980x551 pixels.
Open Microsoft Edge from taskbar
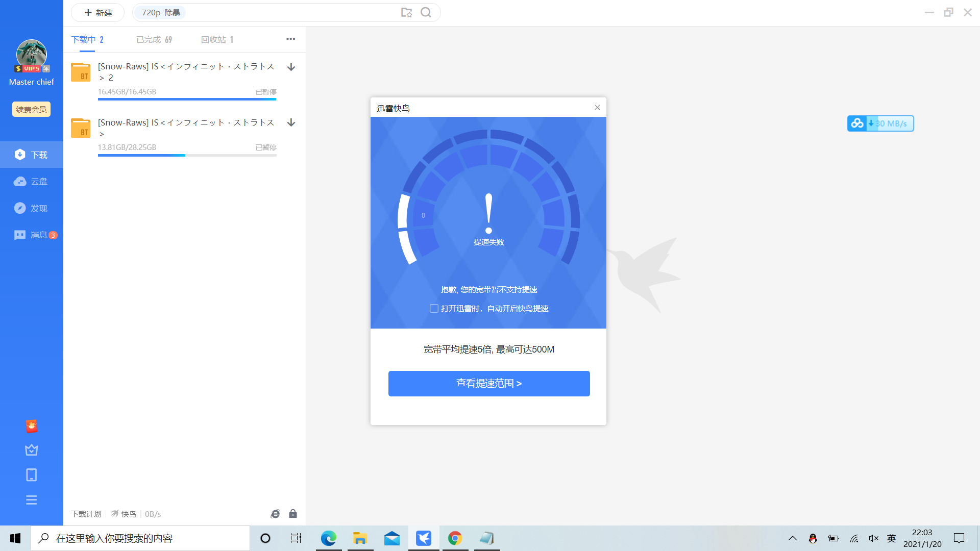(329, 538)
